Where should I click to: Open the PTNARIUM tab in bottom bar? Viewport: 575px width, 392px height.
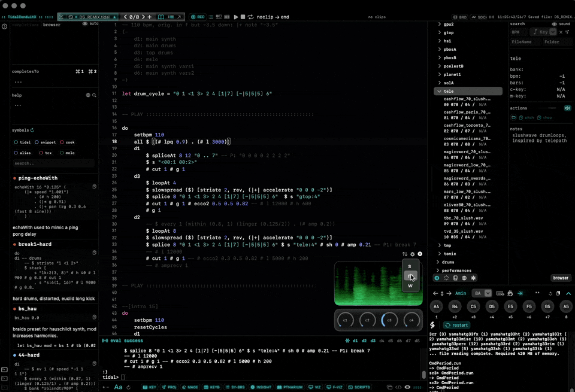pyautogui.click(x=290, y=387)
